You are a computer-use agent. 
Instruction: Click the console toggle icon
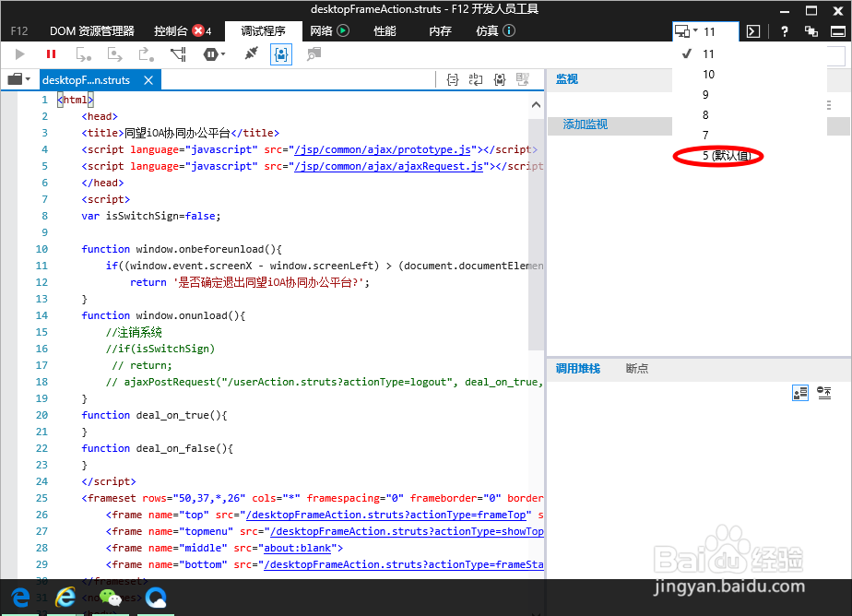tap(753, 31)
